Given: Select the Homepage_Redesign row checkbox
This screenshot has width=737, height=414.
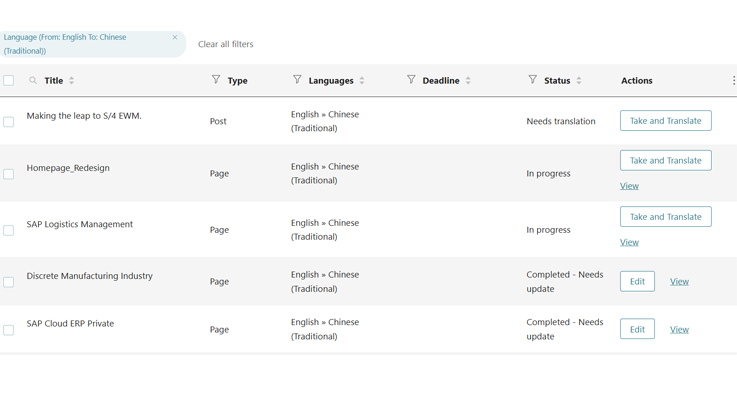Looking at the screenshot, I should (9, 174).
